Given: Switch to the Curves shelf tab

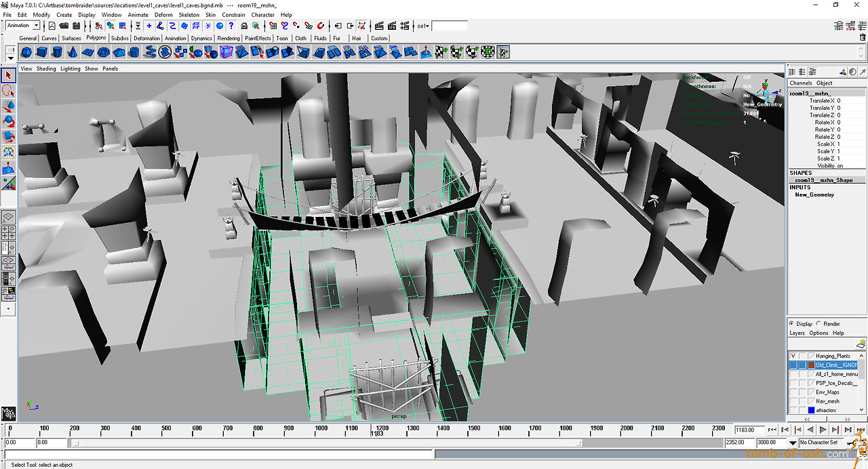Looking at the screenshot, I should coord(50,39).
